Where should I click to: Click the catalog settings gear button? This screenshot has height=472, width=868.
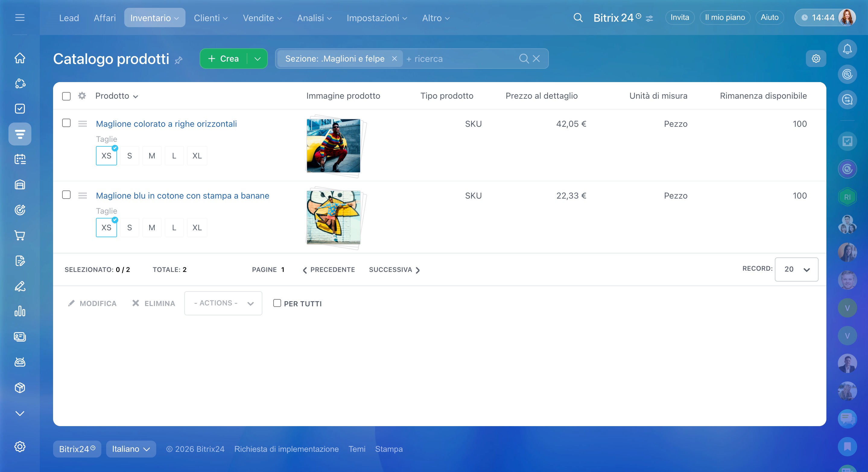click(816, 59)
